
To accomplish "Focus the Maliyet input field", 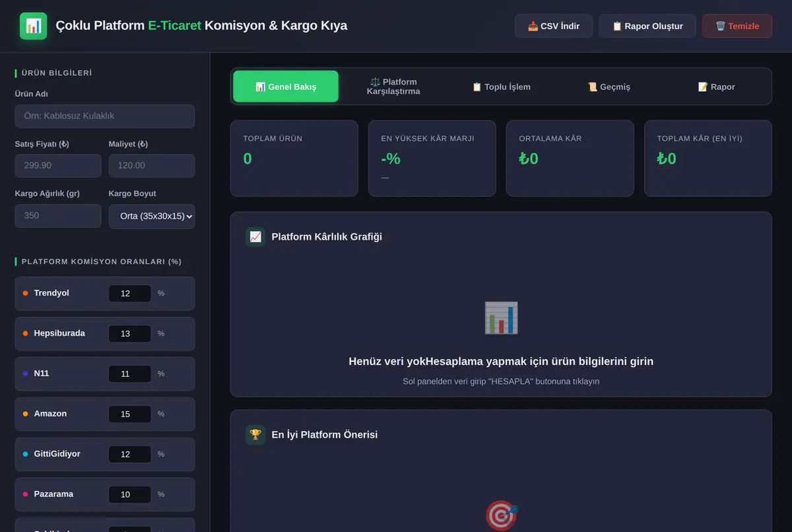I will 152,166.
